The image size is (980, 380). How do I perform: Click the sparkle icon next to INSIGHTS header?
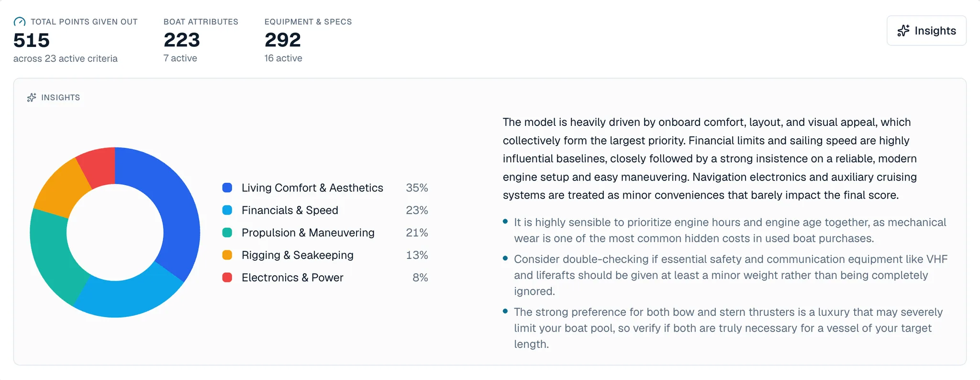32,98
